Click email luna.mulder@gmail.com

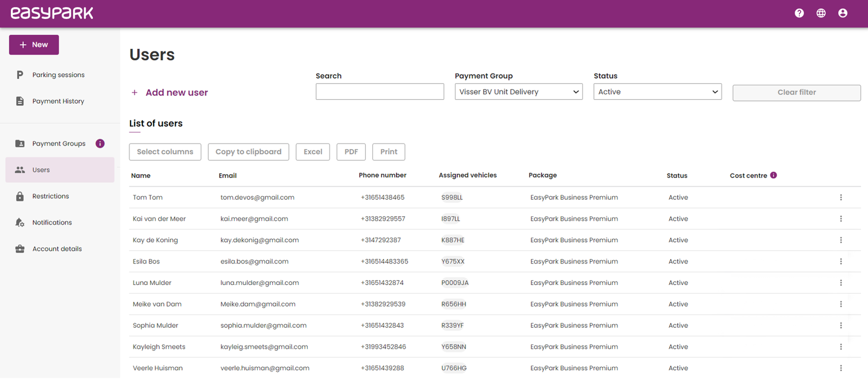pyautogui.click(x=259, y=282)
